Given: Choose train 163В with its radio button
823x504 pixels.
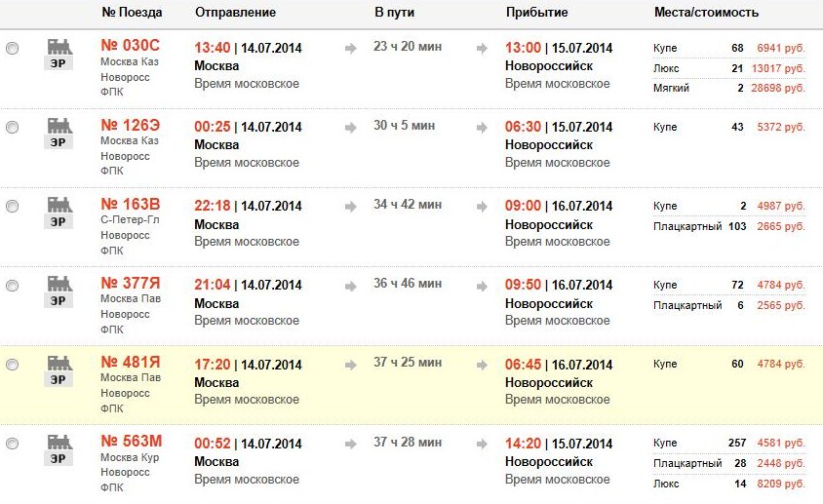Looking at the screenshot, I should 13,207.
